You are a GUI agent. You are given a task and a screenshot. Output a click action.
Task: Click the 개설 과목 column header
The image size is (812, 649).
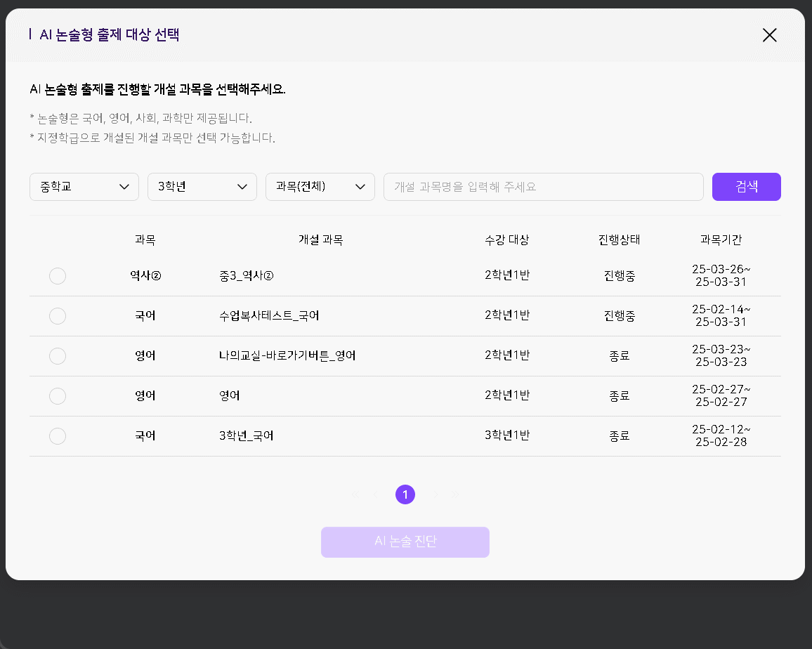point(320,240)
